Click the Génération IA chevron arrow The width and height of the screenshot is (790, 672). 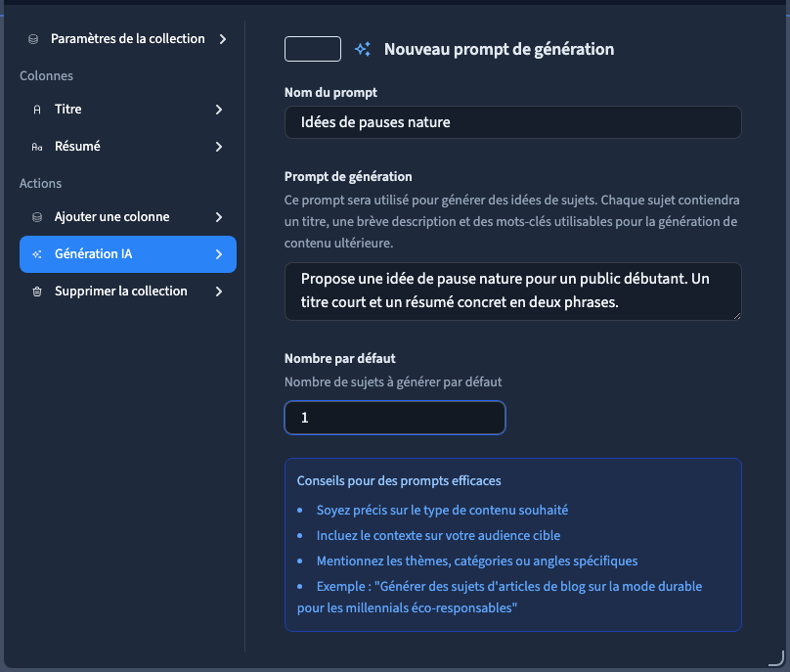click(x=219, y=254)
